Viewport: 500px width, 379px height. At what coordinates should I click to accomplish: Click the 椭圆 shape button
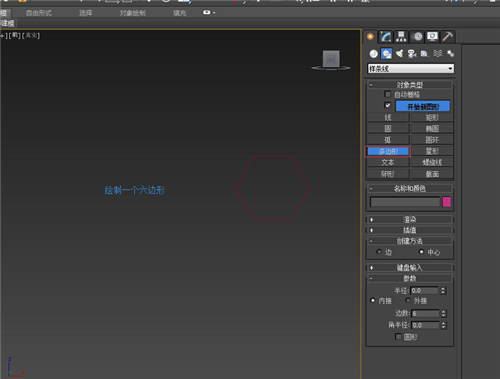(432, 129)
